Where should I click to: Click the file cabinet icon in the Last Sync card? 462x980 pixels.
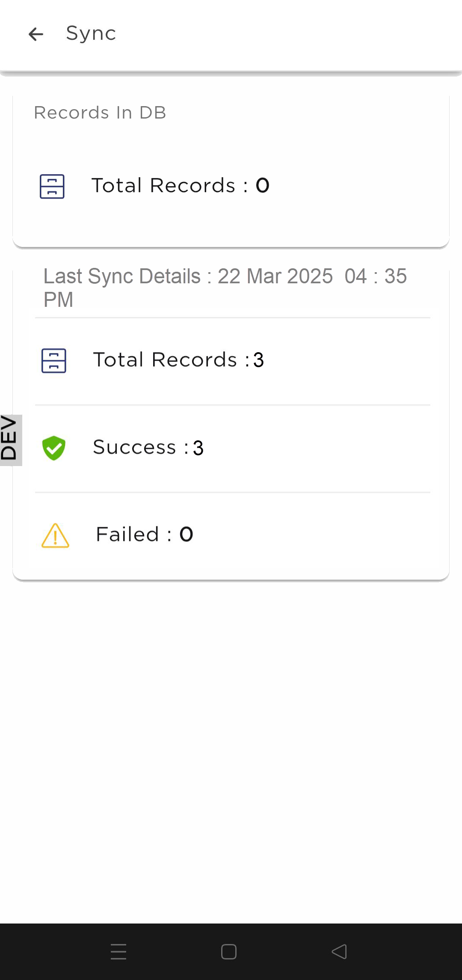point(54,361)
